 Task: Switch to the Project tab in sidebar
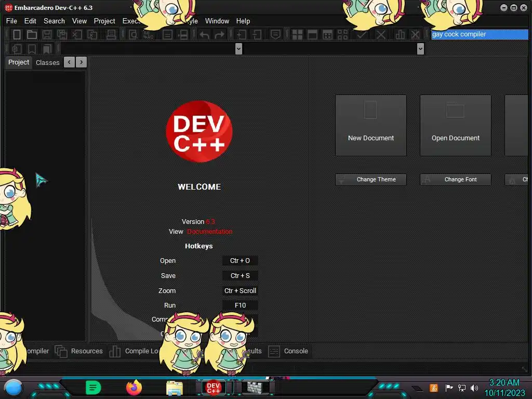coord(19,62)
